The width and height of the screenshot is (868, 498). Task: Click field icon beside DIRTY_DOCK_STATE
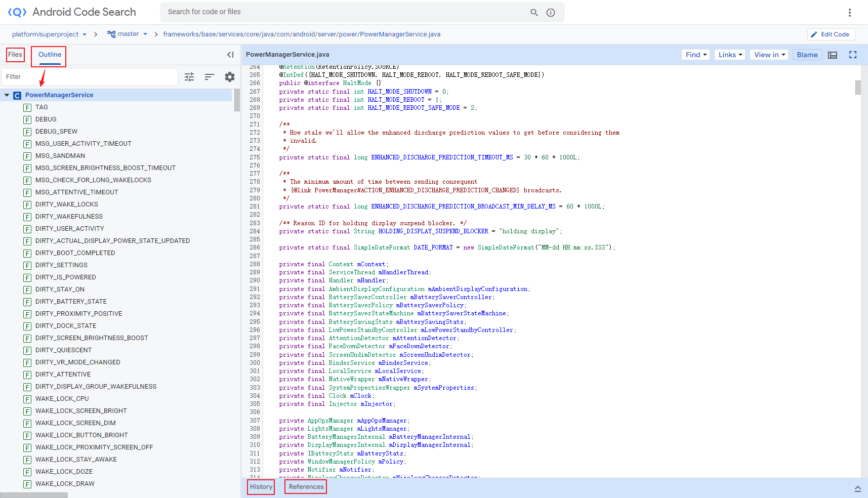click(x=27, y=326)
